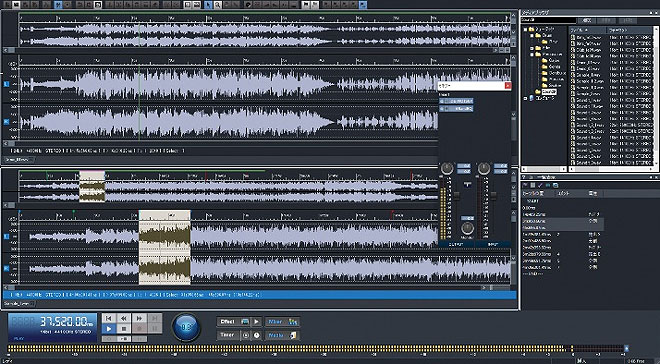Expand the first subfolder under root
The height and width of the screenshot is (364, 660).
532,36
